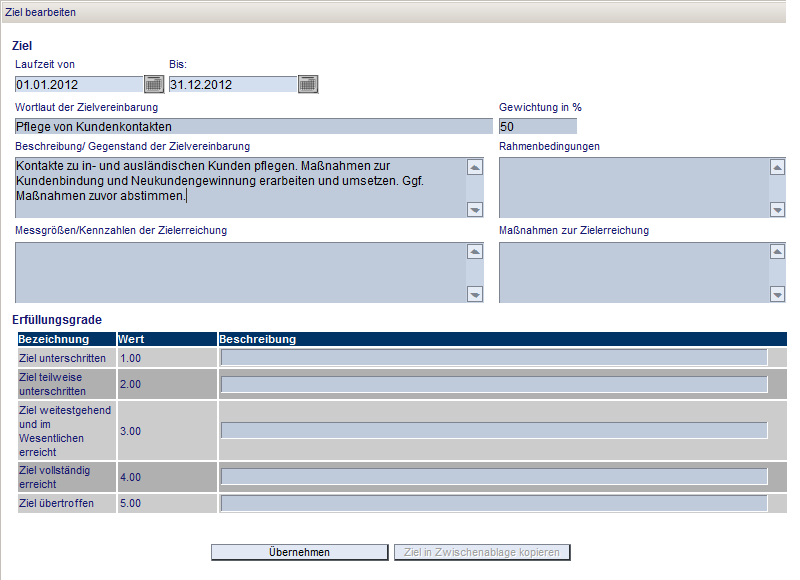Click into Rahmenbedingungen text area
This screenshot has width=800, height=580.
[x=633, y=187]
